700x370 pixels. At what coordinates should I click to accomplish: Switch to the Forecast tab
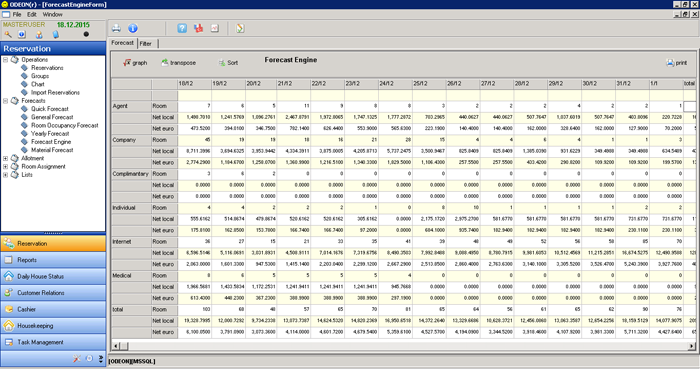(122, 43)
